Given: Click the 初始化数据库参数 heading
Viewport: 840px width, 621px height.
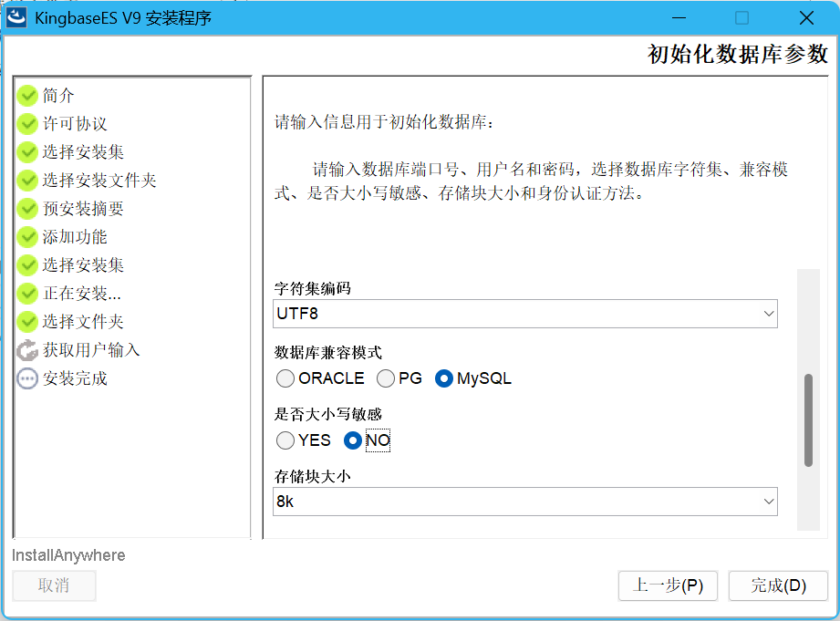Looking at the screenshot, I should pyautogui.click(x=738, y=54).
